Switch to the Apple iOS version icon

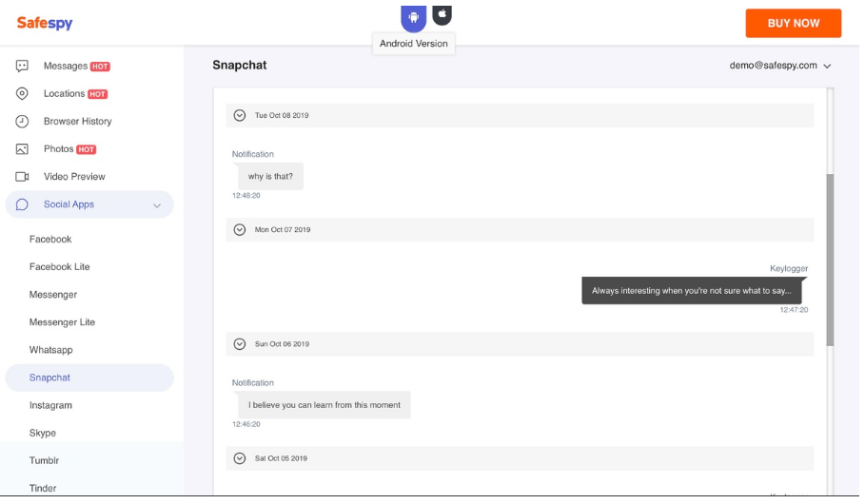442,15
